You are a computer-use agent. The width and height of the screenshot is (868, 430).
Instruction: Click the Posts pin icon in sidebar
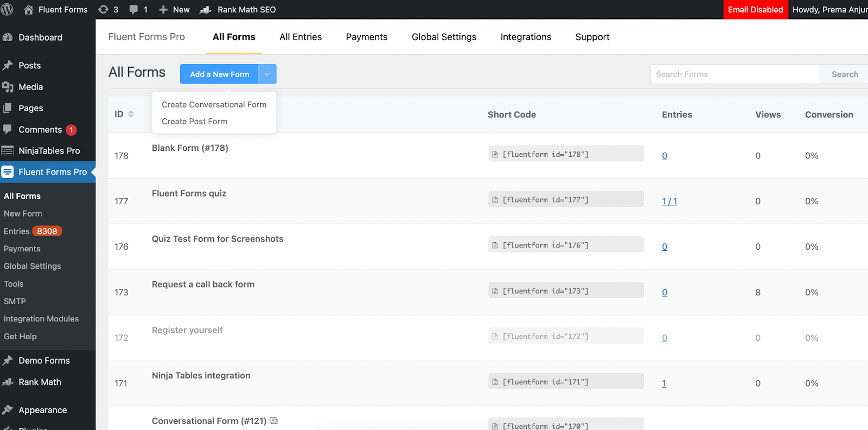pyautogui.click(x=8, y=66)
